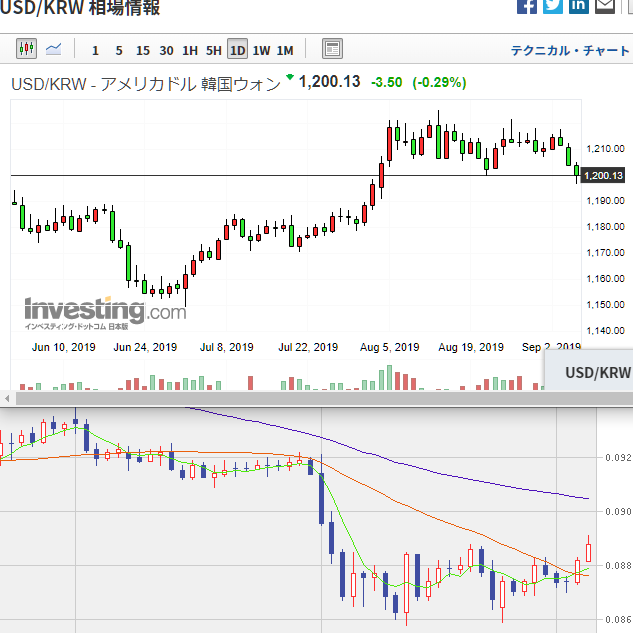Set chart interval to 1 minute
This screenshot has width=633, height=633.
pos(95,50)
